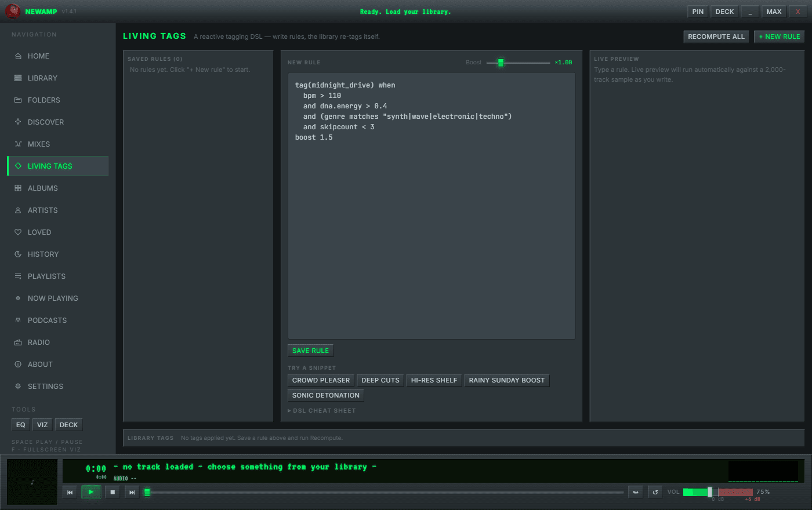Expand the DSL Cheat Sheet
The image size is (812, 510).
[322, 410]
